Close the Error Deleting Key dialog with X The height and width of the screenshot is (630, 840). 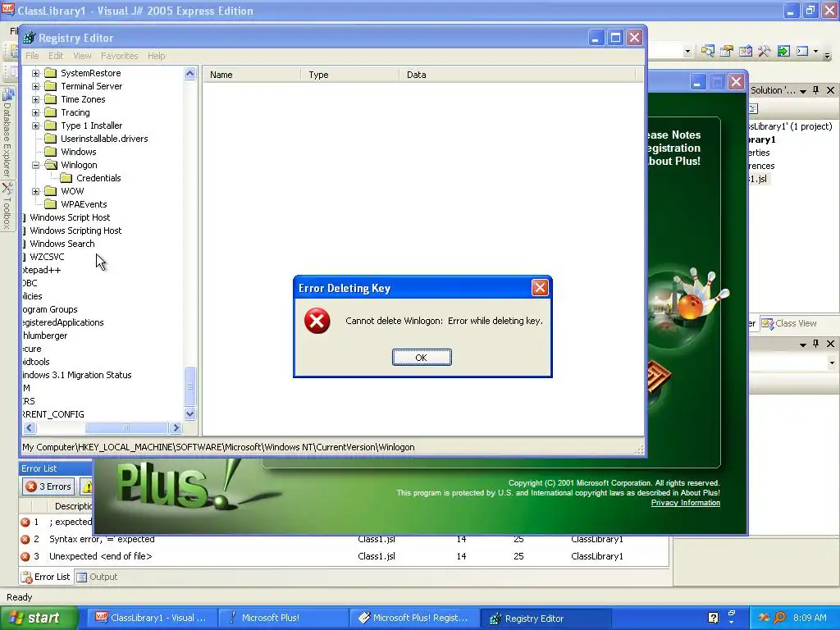click(x=540, y=288)
